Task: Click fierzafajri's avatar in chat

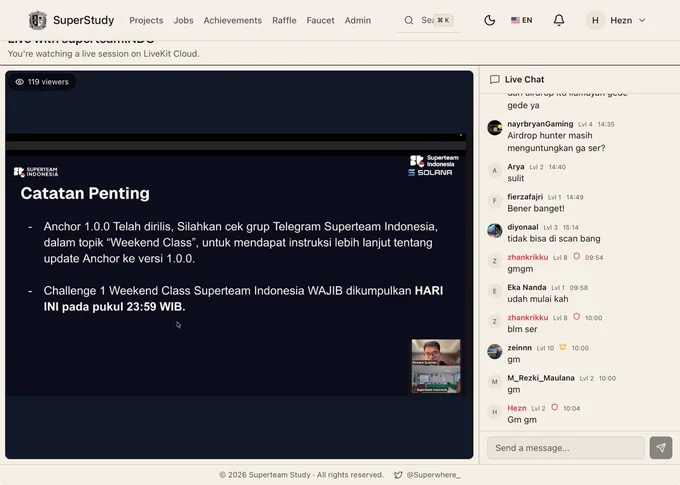Action: (494, 200)
